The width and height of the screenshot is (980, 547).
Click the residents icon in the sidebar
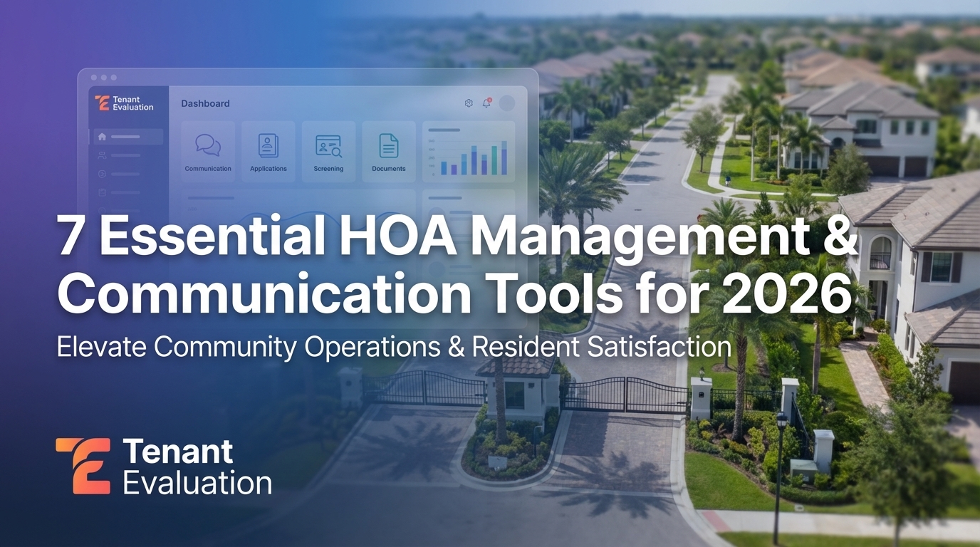[100, 155]
